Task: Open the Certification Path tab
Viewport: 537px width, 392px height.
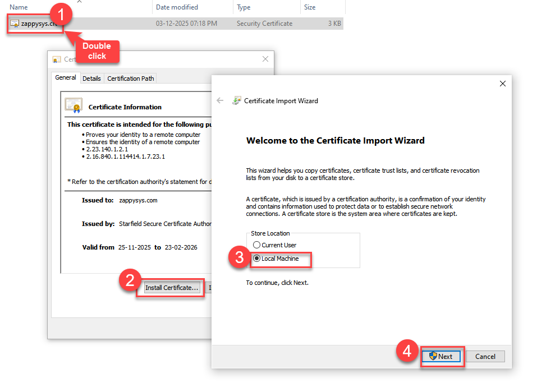Action: click(x=130, y=79)
